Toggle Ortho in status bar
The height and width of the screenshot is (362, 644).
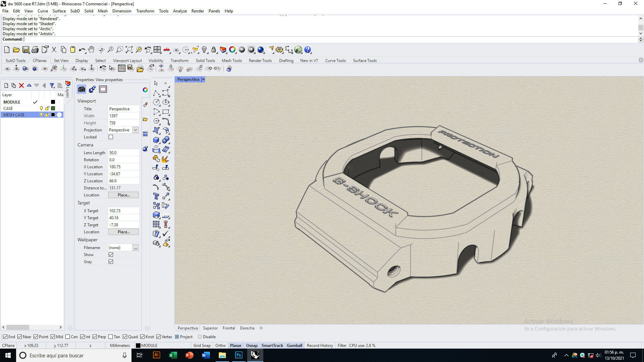click(x=220, y=346)
